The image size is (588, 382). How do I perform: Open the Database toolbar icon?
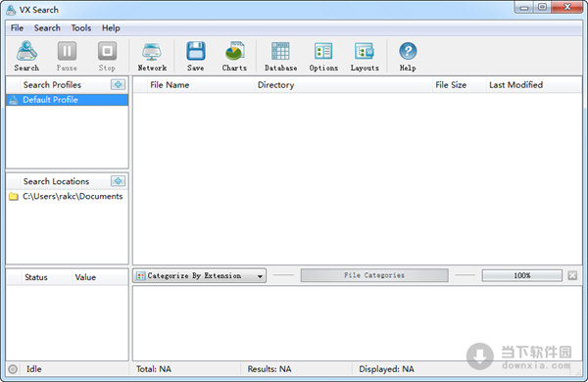pyautogui.click(x=280, y=51)
